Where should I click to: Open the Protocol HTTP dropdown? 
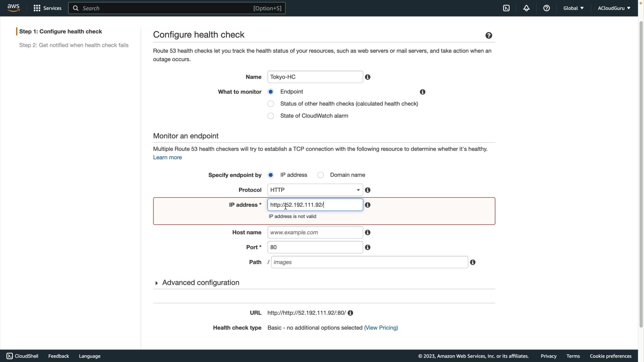tap(315, 190)
